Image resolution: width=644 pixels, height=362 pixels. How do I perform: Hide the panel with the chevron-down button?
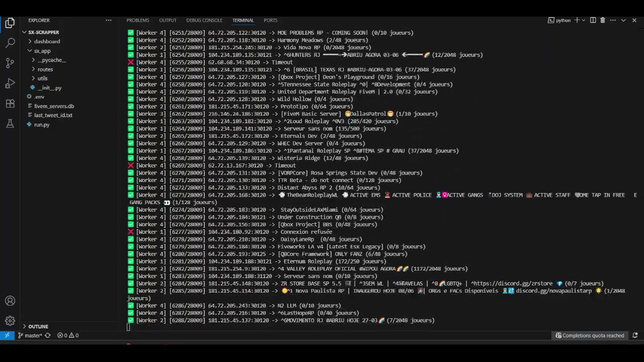point(623,20)
